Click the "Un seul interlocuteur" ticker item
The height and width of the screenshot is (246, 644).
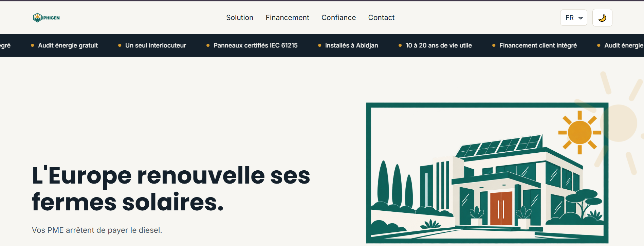click(155, 45)
